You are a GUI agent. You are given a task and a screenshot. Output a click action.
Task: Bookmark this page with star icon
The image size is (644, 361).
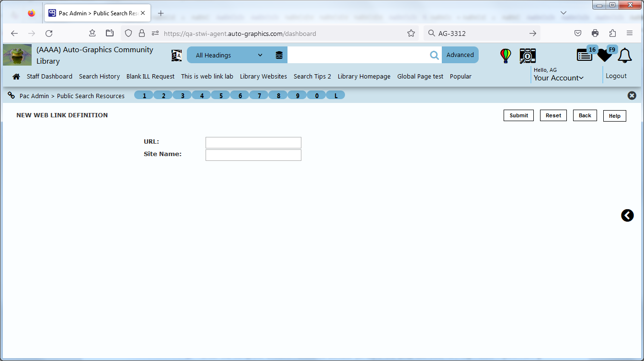pos(411,33)
